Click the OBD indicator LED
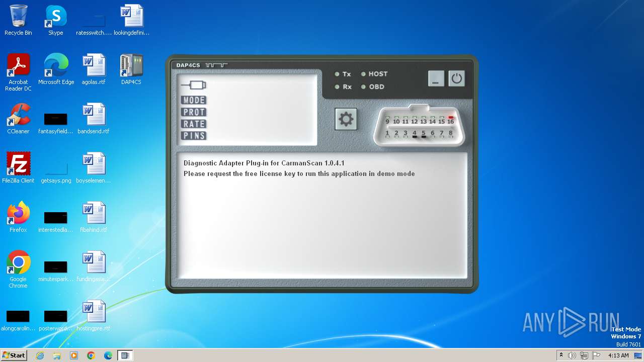644x362 pixels. pyautogui.click(x=363, y=87)
